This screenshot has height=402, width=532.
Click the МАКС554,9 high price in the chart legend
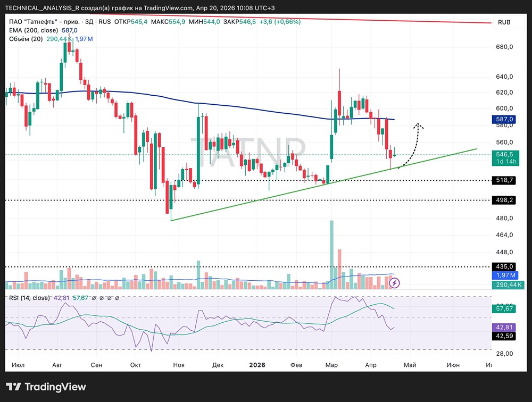[168, 22]
